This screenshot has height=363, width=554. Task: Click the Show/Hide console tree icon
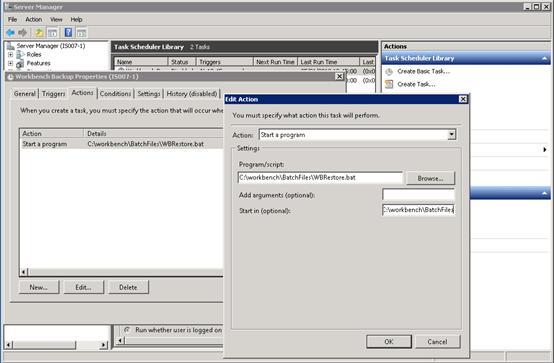(52, 33)
